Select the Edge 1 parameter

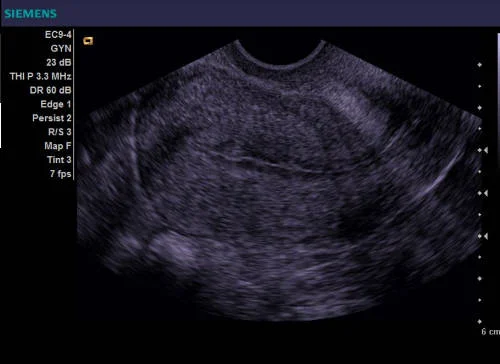[56, 104]
